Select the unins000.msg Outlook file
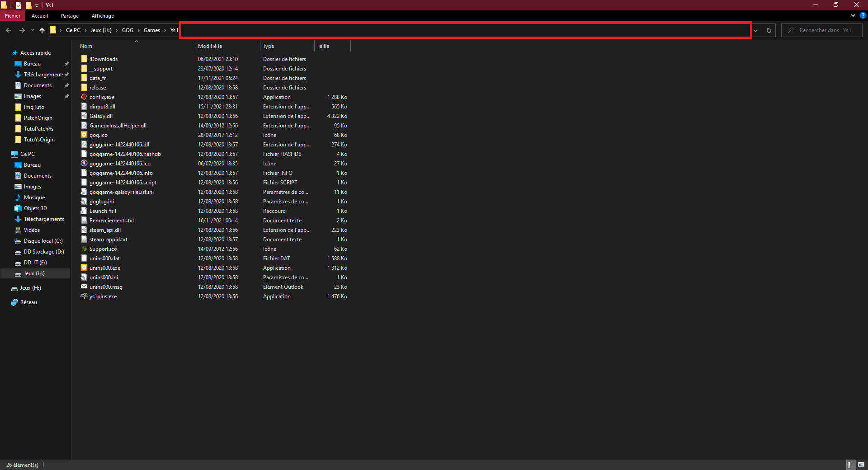The image size is (868, 470). [x=106, y=287]
